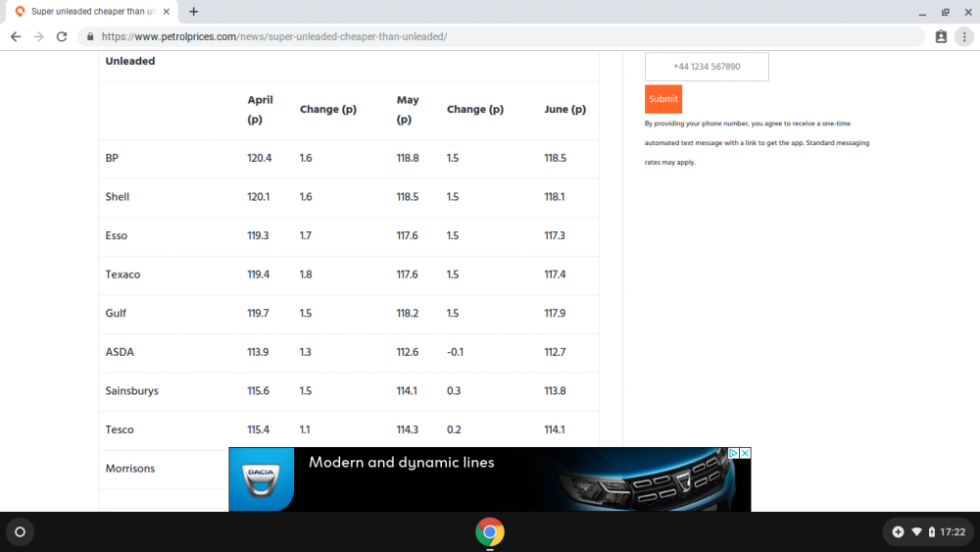Select Texaco June price 117.4
980x552 pixels.
[555, 275]
